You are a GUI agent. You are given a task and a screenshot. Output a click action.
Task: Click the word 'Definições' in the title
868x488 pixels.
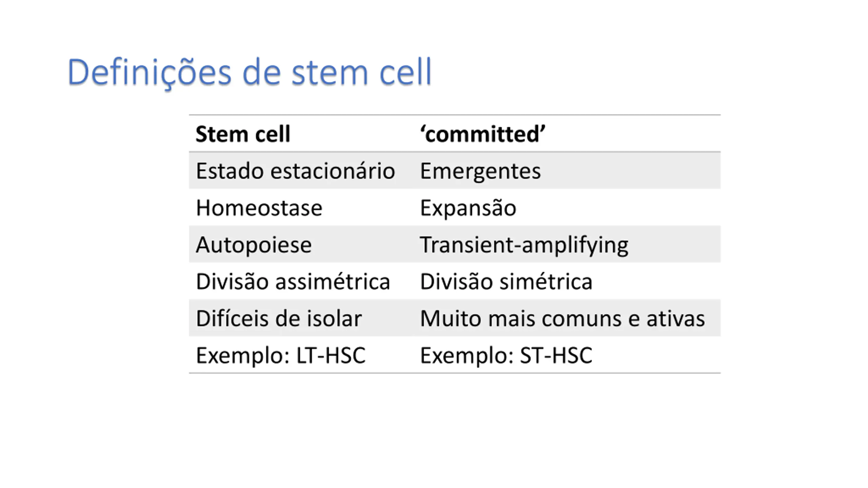[x=149, y=73]
